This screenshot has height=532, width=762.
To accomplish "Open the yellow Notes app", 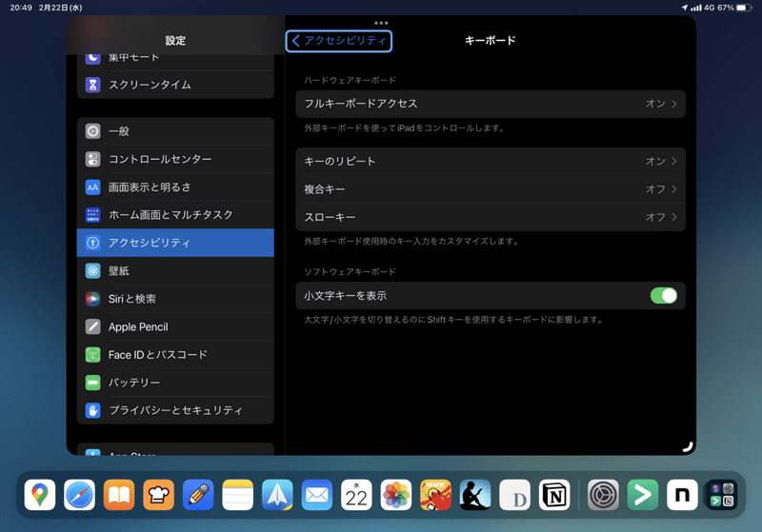I will pos(237,495).
